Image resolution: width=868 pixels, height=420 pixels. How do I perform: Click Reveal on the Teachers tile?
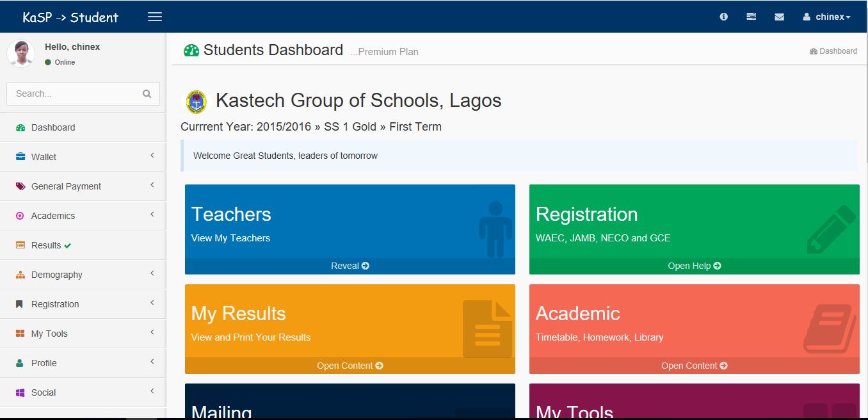tap(350, 265)
